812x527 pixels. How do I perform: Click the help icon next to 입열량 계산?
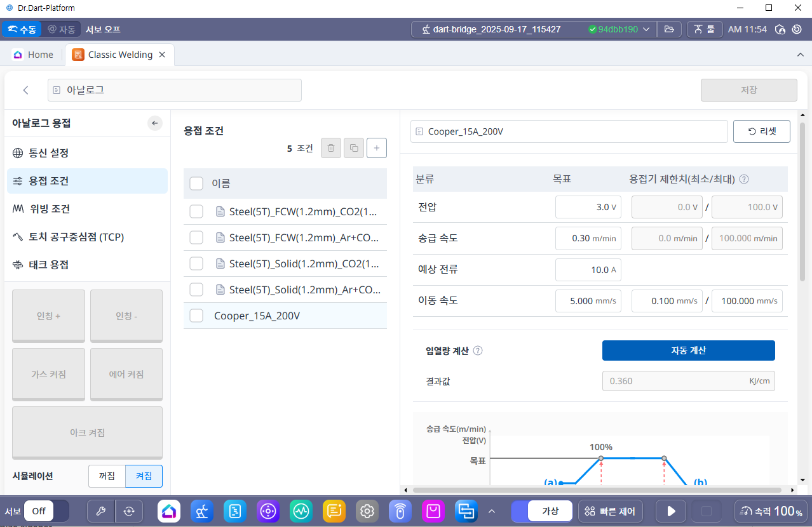pos(478,350)
